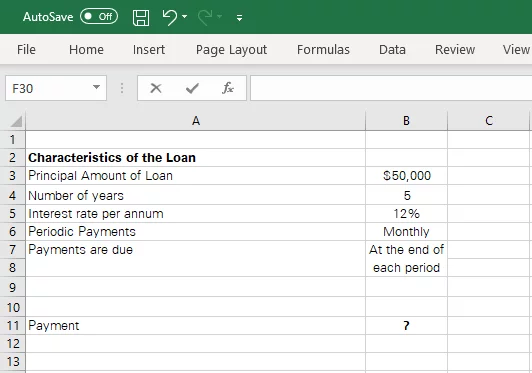Open the View ribbon tab
The height and width of the screenshot is (373, 532).
516,50
